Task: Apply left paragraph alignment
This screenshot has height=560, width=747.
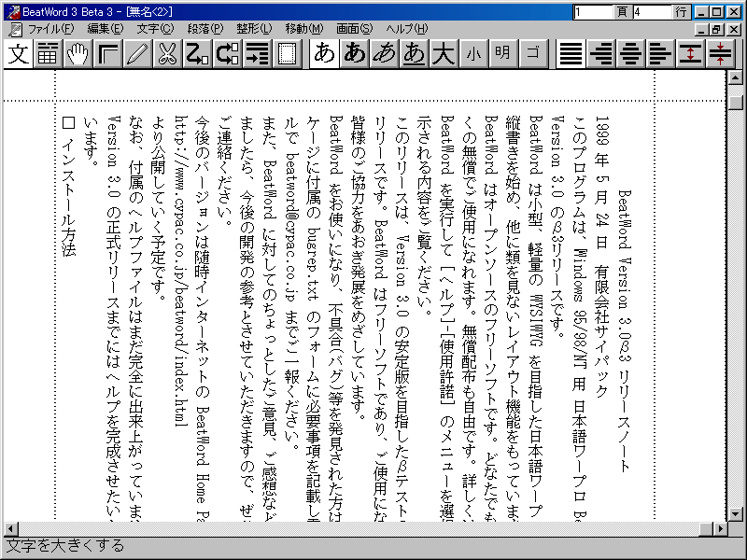Action: coord(661,53)
